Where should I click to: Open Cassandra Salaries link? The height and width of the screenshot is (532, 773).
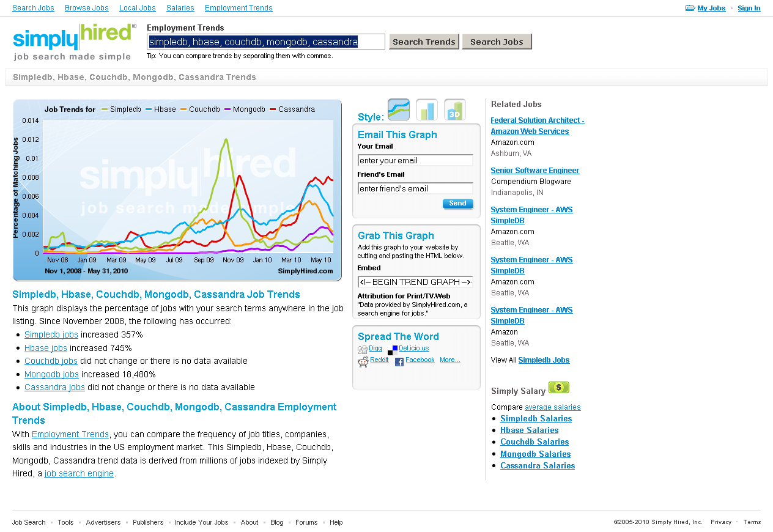tap(538, 466)
